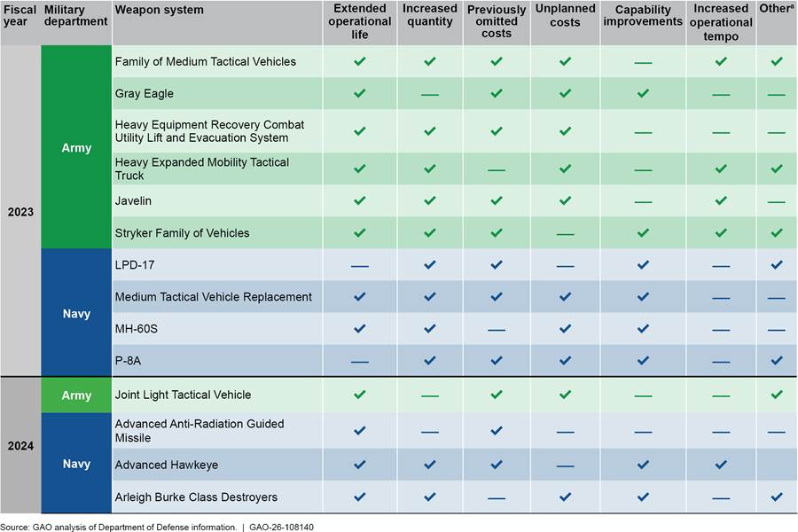Click the Javelin increased operational tempo checkmark
This screenshot has width=798, height=532.
(721, 201)
